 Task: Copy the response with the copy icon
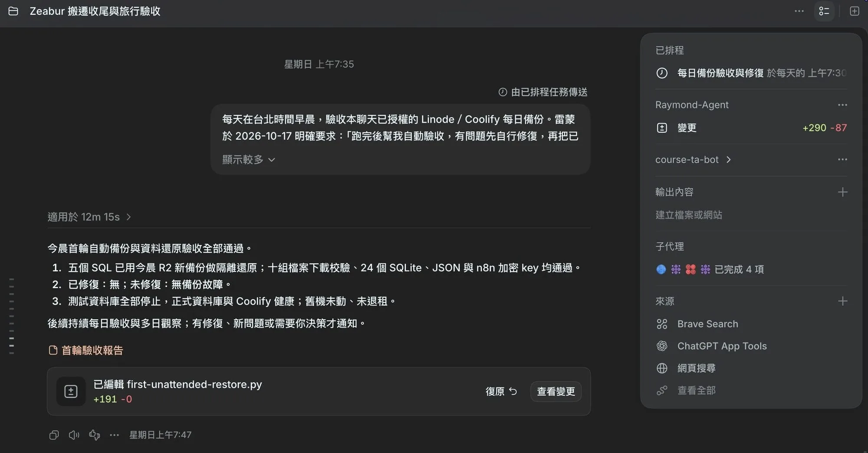(x=54, y=435)
